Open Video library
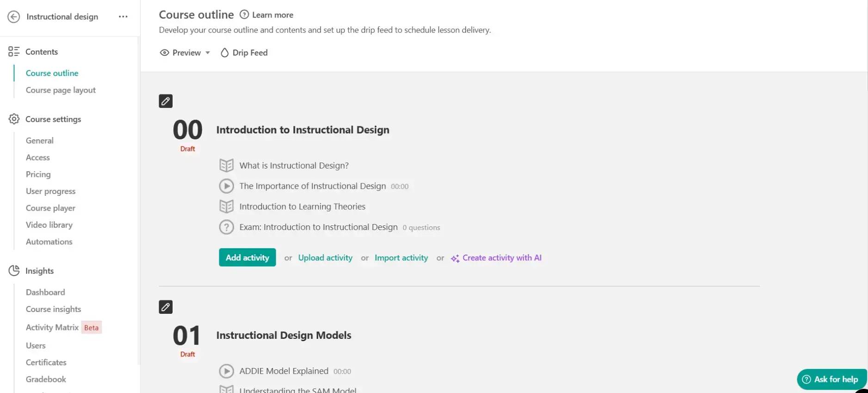 (x=49, y=225)
